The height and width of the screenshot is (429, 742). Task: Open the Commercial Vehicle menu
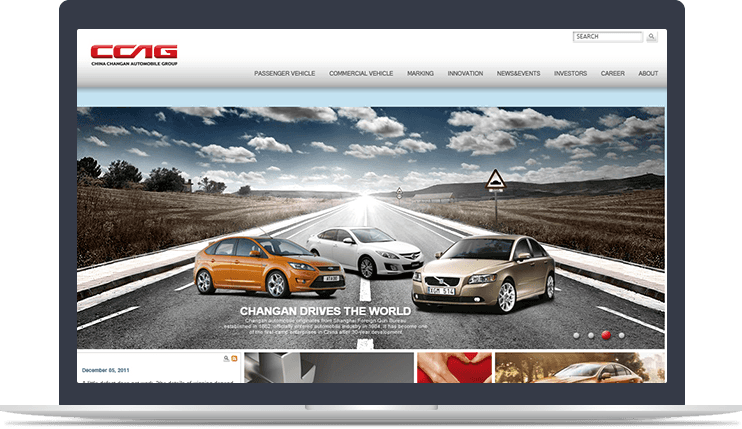point(361,74)
